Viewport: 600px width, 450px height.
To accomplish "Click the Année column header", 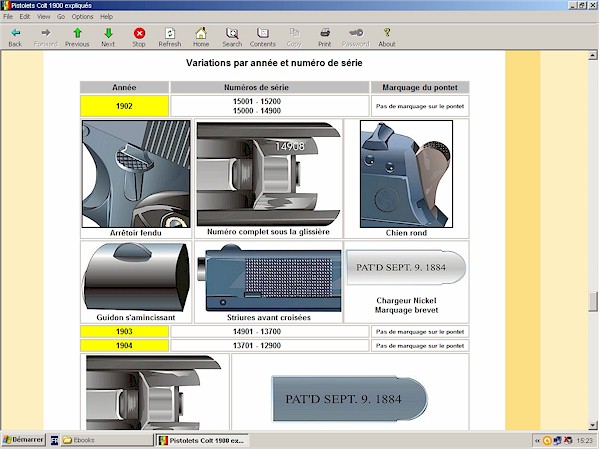I will (x=124, y=87).
